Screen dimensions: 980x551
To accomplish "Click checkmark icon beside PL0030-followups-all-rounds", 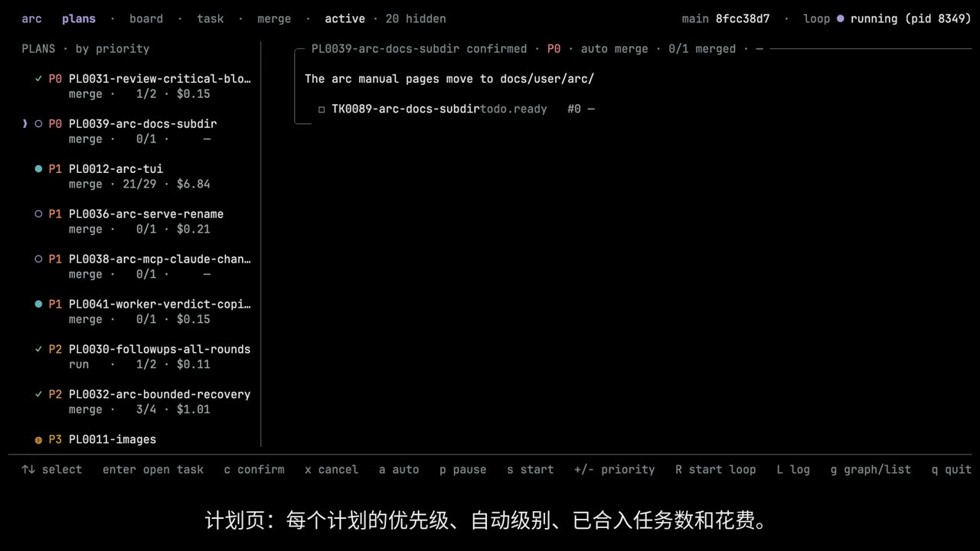I will (38, 350).
